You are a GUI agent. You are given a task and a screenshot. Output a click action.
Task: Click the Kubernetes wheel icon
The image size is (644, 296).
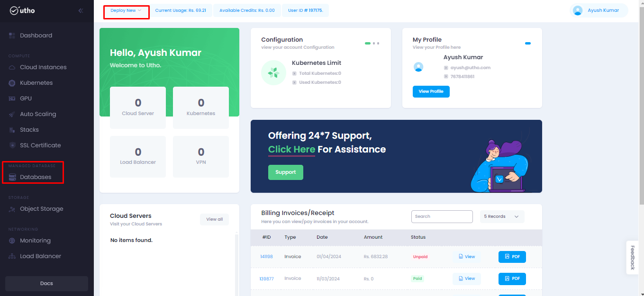[12, 83]
